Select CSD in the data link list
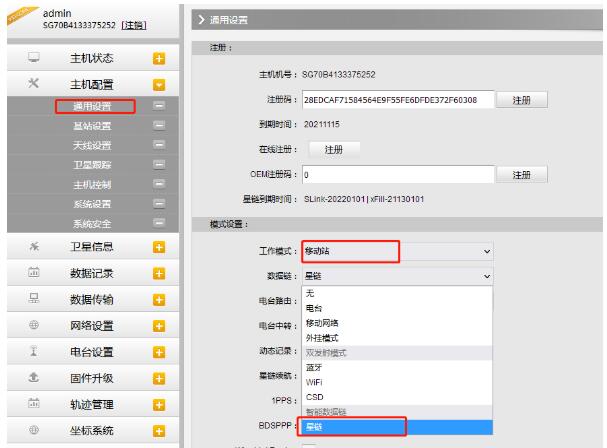The image size is (607, 448). (x=397, y=397)
